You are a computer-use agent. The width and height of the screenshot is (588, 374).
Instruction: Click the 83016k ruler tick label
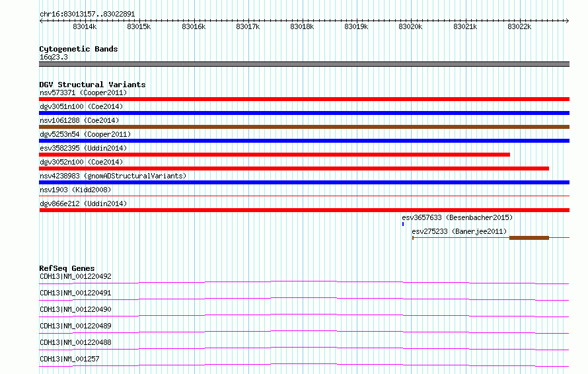pos(194,26)
